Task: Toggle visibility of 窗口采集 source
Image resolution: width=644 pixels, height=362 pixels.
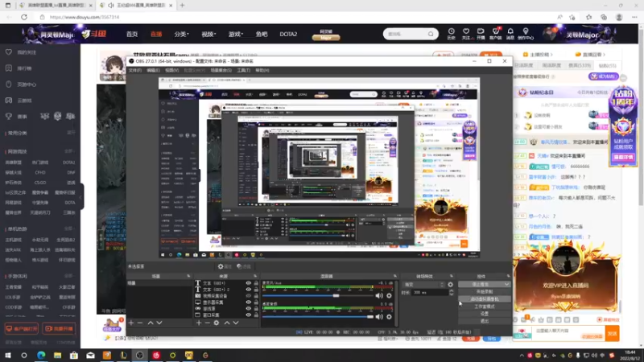Action: coord(249,315)
